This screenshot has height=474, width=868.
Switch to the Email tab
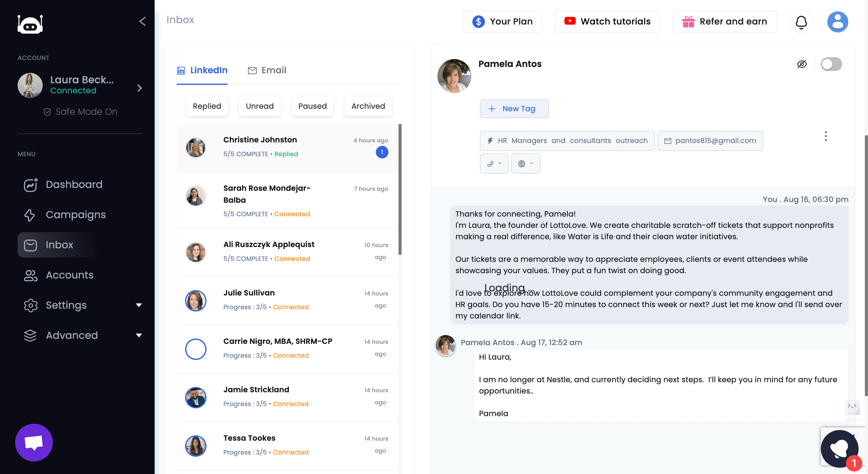[267, 70]
